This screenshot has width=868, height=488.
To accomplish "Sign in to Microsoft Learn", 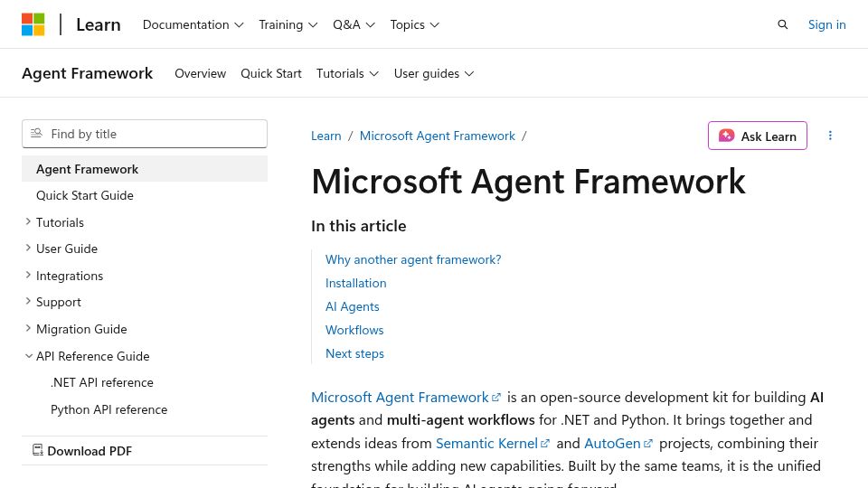I will (x=826, y=25).
